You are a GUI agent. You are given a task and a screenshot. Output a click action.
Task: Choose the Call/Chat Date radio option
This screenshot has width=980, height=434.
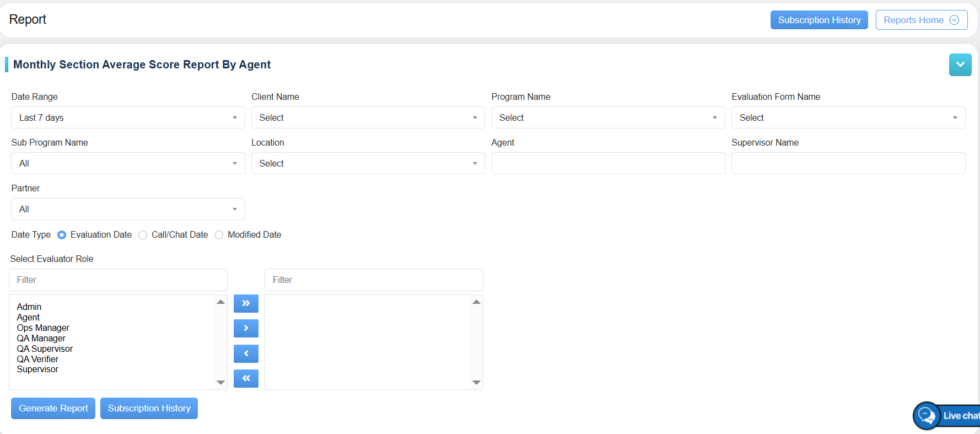click(x=143, y=235)
